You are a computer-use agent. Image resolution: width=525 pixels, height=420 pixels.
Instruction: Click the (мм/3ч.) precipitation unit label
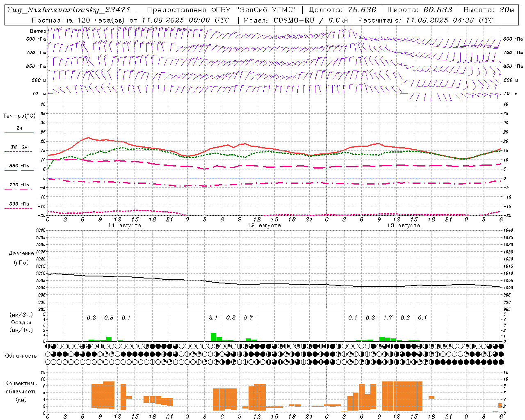pyautogui.click(x=21, y=315)
